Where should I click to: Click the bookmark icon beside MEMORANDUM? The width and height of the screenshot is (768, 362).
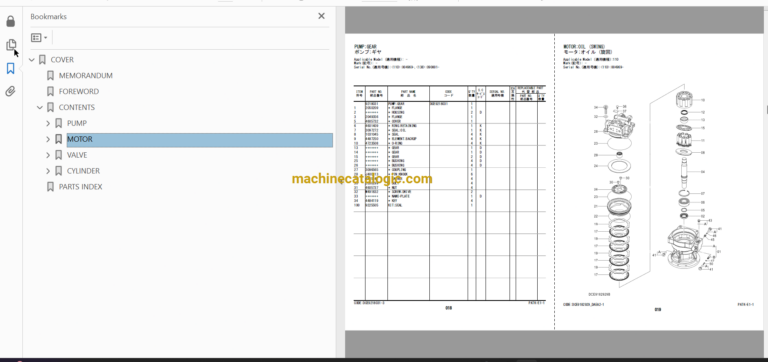coord(50,75)
